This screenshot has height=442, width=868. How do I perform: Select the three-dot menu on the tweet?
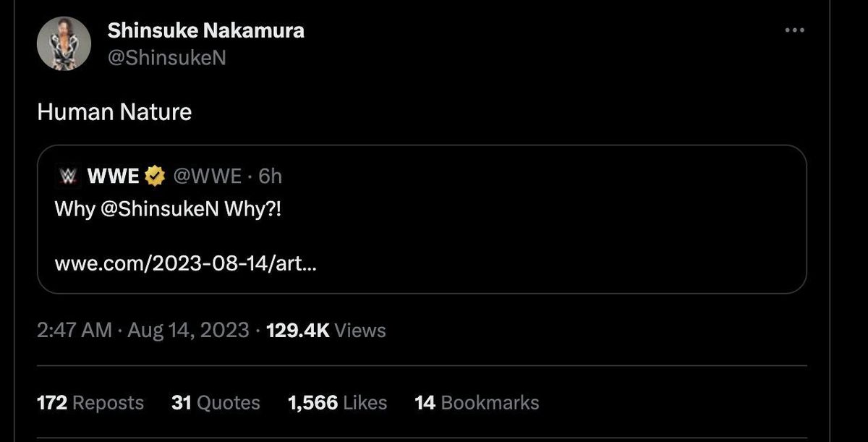point(795,29)
